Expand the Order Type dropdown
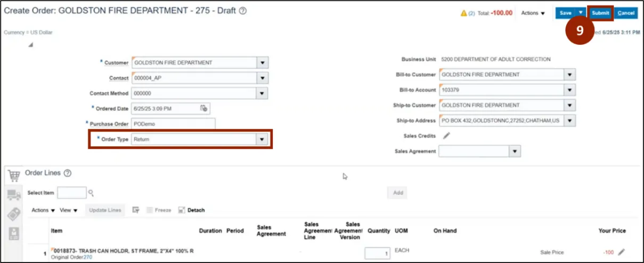This screenshot has width=644, height=263. [x=261, y=139]
